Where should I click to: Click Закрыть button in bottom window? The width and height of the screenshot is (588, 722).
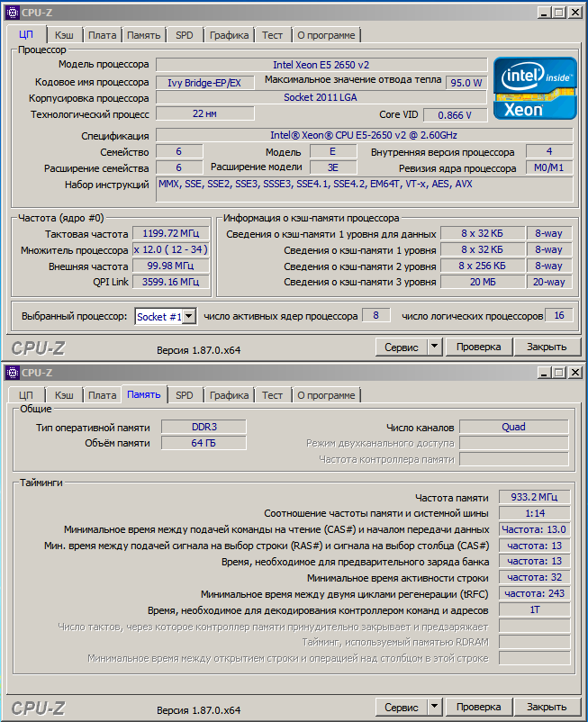[x=547, y=708]
